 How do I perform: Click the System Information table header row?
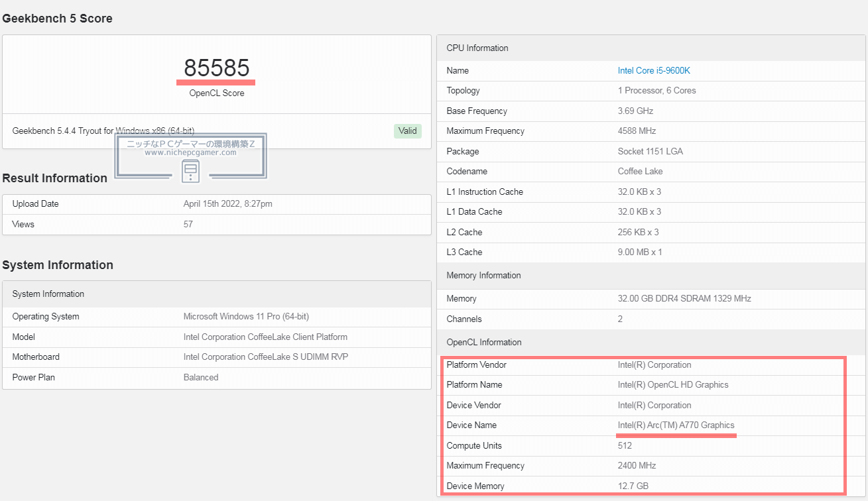point(217,294)
